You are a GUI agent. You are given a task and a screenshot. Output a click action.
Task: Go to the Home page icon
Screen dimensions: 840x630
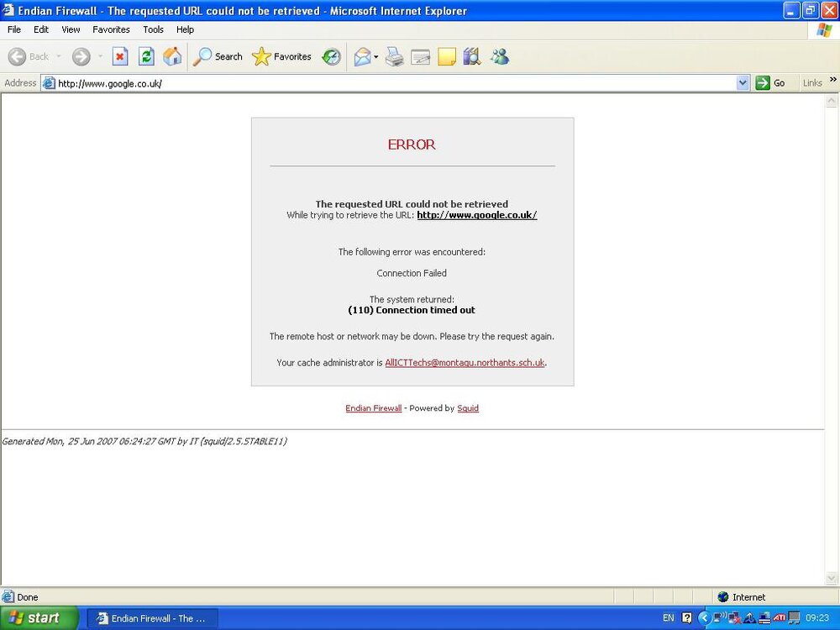(x=172, y=56)
